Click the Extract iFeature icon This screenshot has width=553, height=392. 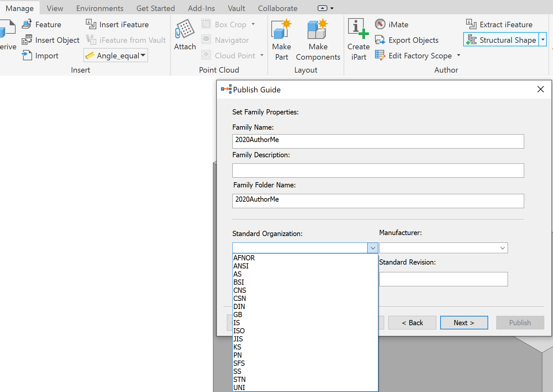click(x=471, y=24)
